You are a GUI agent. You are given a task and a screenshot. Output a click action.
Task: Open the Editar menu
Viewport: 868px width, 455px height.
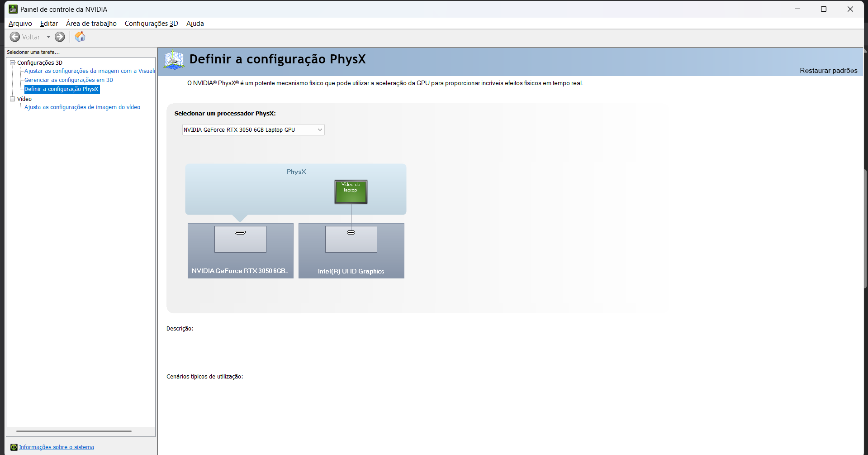tap(49, 24)
